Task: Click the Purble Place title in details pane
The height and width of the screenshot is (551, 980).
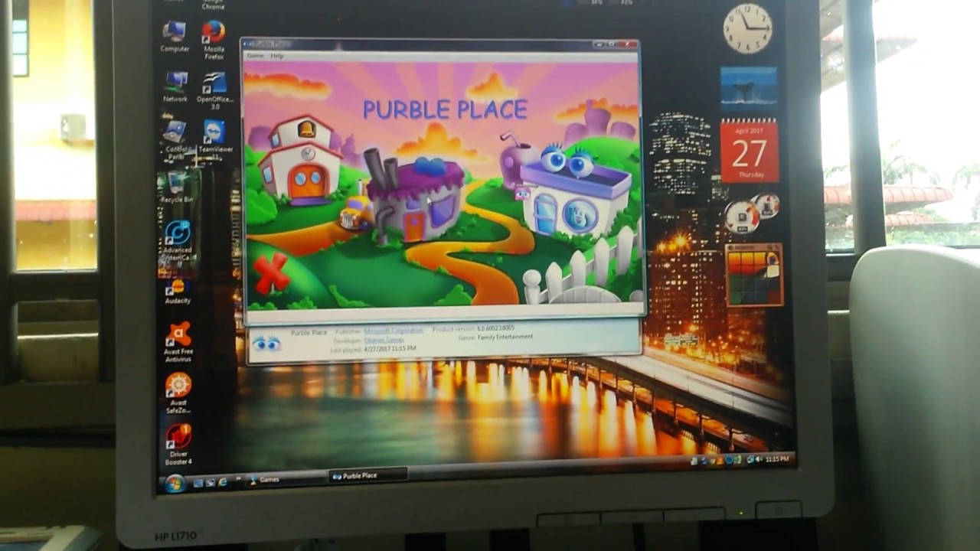Action: [x=309, y=332]
